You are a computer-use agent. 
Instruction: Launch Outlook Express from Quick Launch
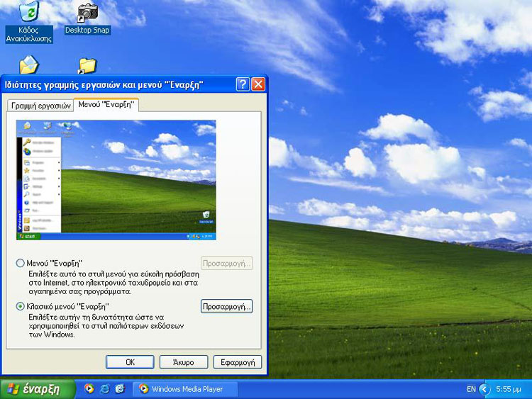(120, 388)
